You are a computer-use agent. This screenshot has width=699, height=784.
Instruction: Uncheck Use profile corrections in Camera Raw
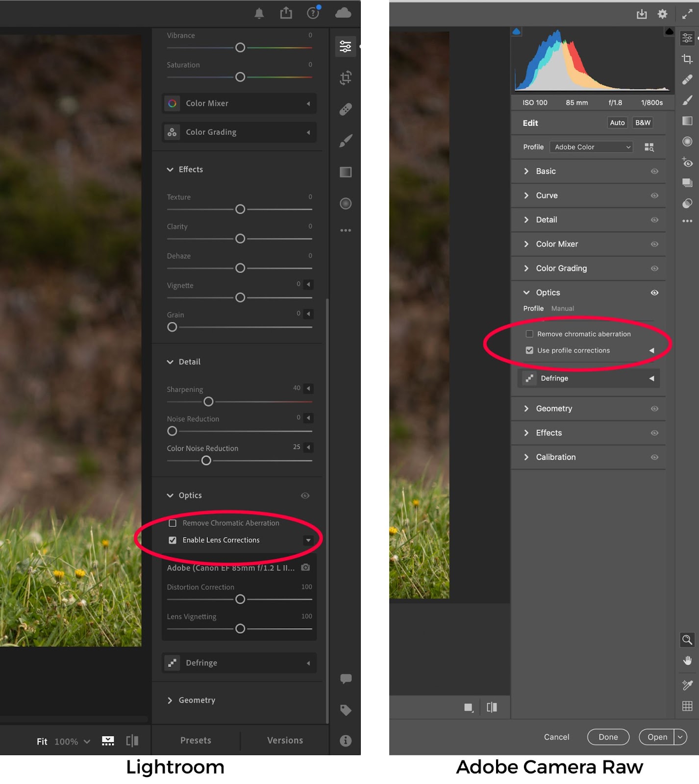point(529,350)
